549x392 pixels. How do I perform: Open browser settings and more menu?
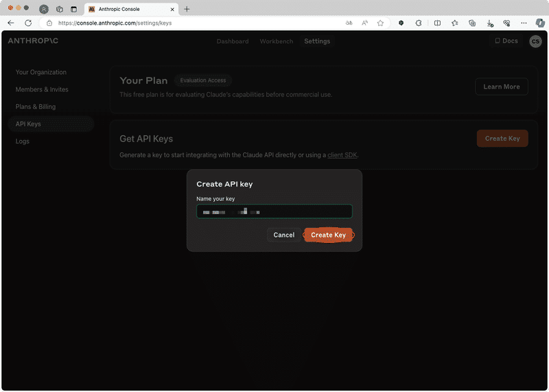point(524,23)
